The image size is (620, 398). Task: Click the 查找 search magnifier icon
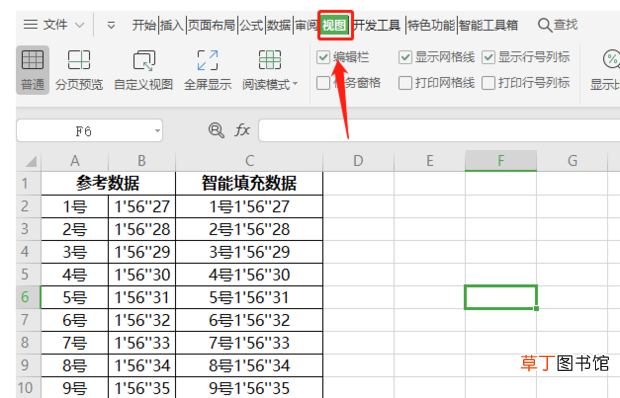(x=544, y=25)
